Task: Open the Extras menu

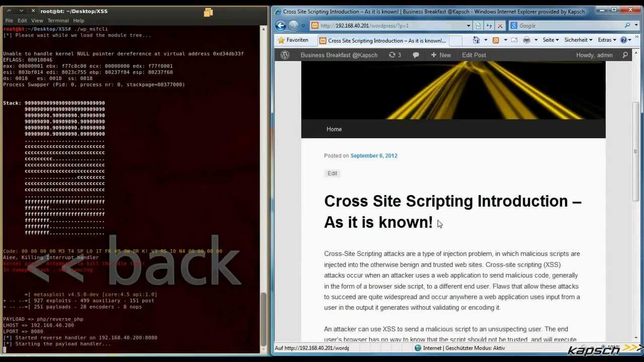Action: click(x=607, y=40)
